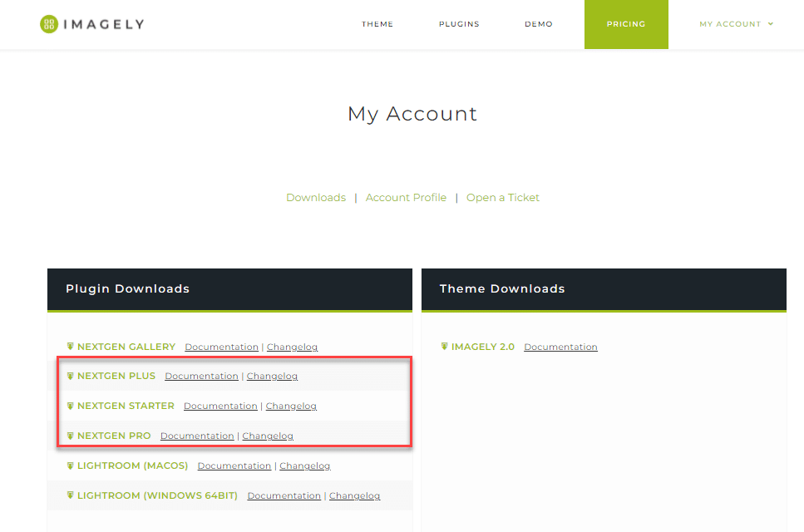Go to the Demo page
Screen dimensions: 804x532
point(539,24)
